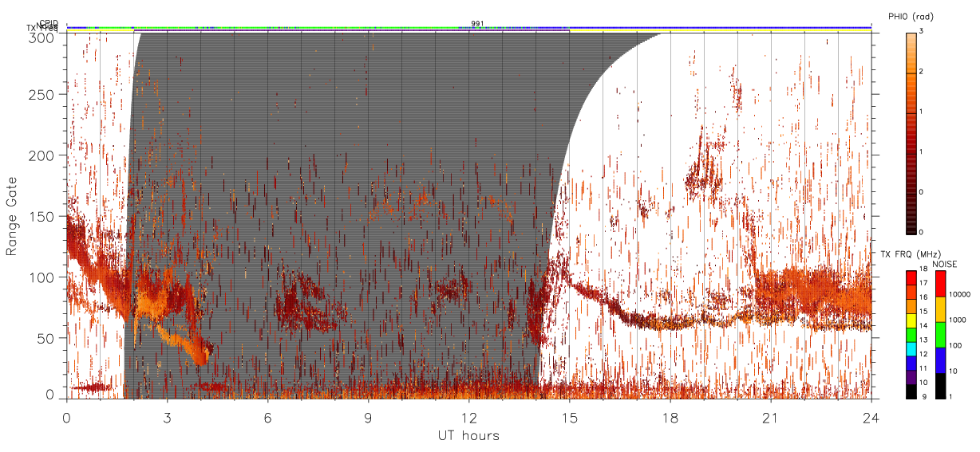Screen dimensions: 980x452
Task: Click the yellow NOISE swatch between 1000 and 10000
Action: click(939, 309)
